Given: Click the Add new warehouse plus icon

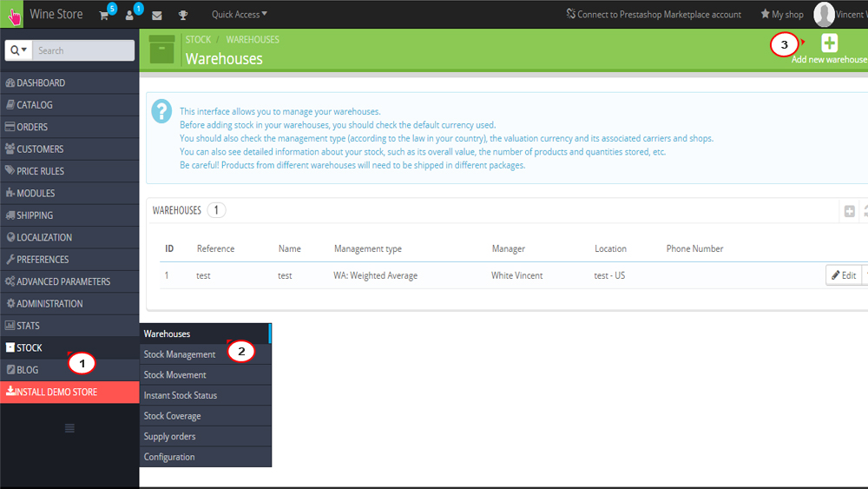Looking at the screenshot, I should pos(829,43).
